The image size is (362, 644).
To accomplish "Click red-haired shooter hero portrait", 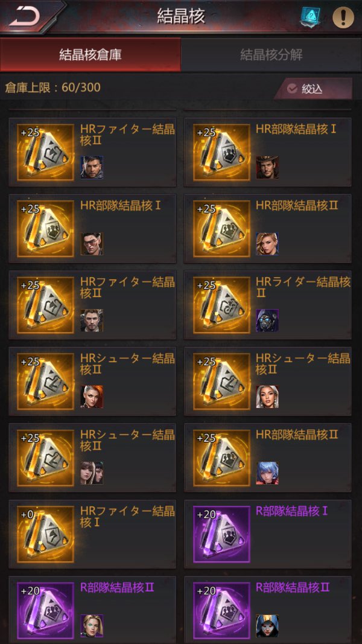I will (92, 397).
